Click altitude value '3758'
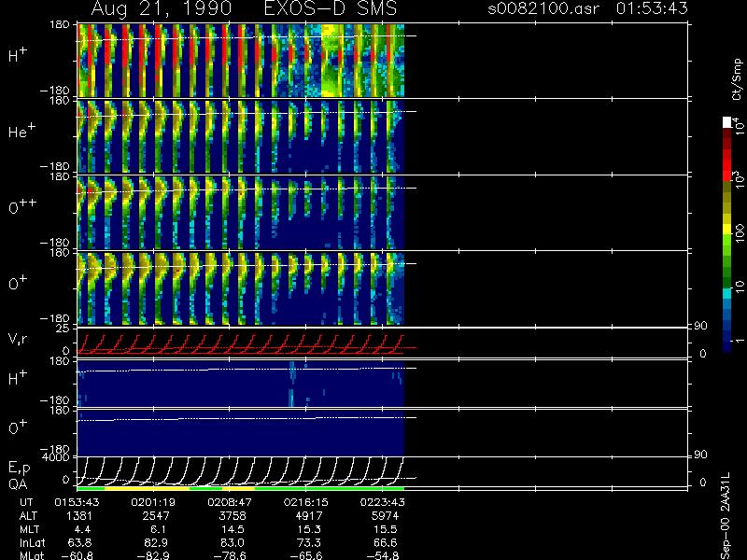The height and width of the screenshot is (560, 747). [x=232, y=516]
